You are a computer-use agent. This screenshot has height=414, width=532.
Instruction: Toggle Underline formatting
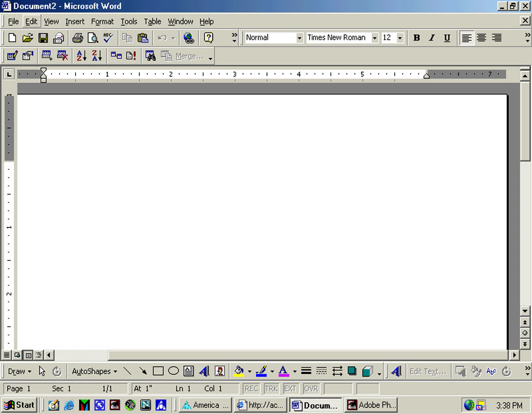click(x=447, y=38)
